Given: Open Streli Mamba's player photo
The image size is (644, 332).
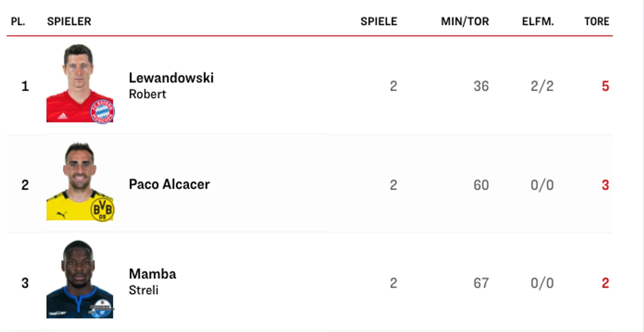Looking at the screenshot, I should [x=80, y=280].
